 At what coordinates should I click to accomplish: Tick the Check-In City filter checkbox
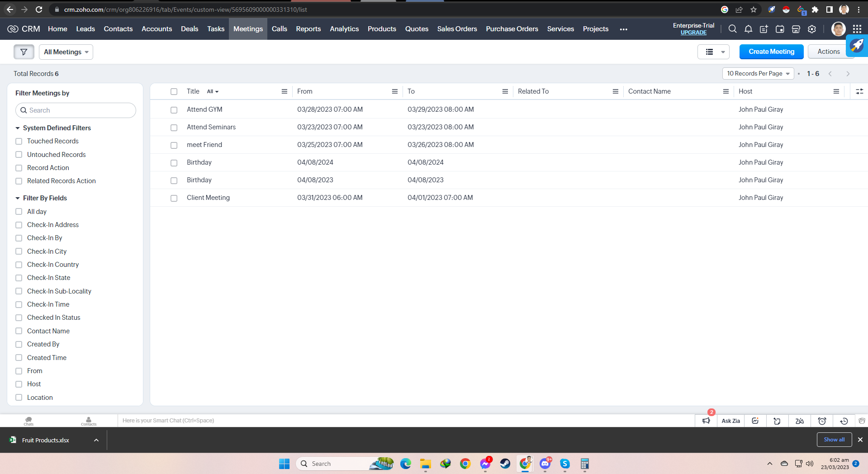click(19, 251)
